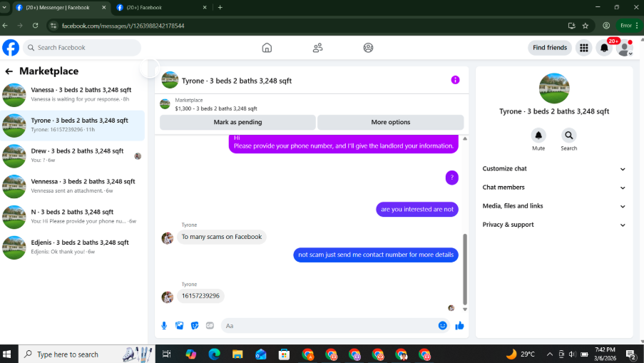Click Tyrone chat header title
This screenshot has width=644, height=363.
tap(237, 81)
